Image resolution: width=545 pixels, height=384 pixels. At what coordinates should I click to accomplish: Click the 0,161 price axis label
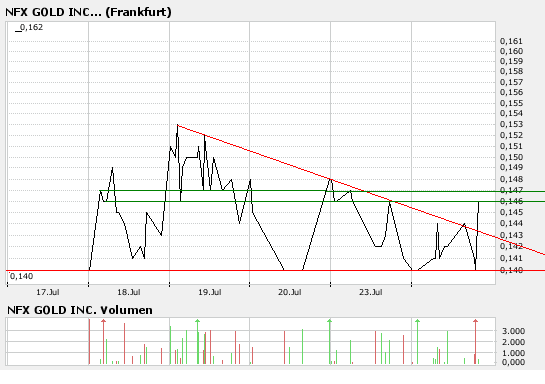[x=511, y=41]
